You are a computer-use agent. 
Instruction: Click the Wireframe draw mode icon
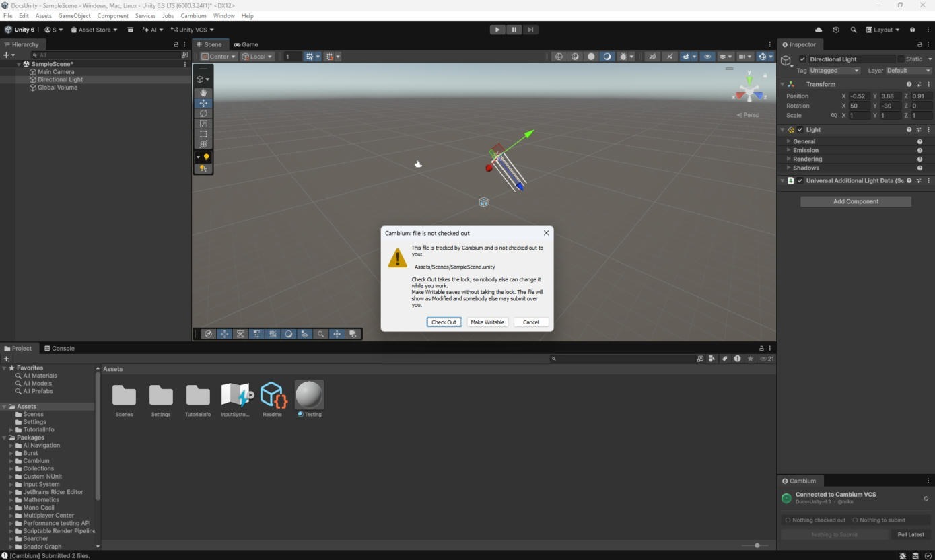[559, 57]
